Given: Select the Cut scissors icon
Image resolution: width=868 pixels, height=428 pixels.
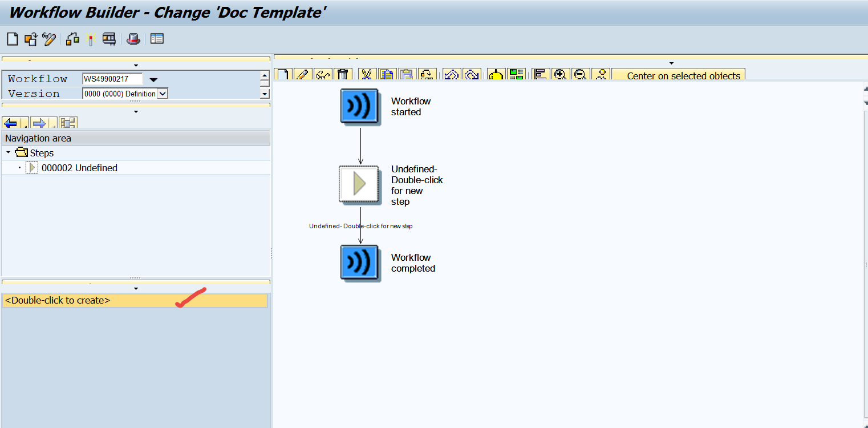Looking at the screenshot, I should pos(367,74).
